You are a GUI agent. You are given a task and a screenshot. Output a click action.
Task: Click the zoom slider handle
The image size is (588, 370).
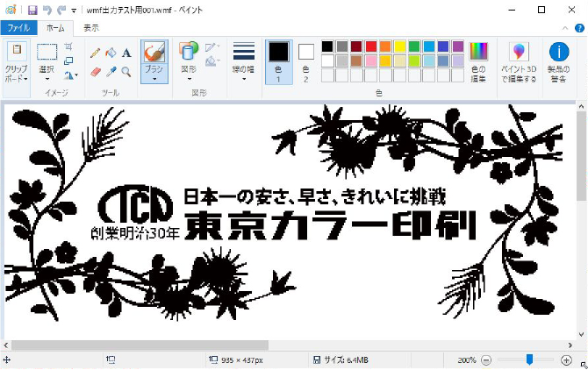pos(529,359)
